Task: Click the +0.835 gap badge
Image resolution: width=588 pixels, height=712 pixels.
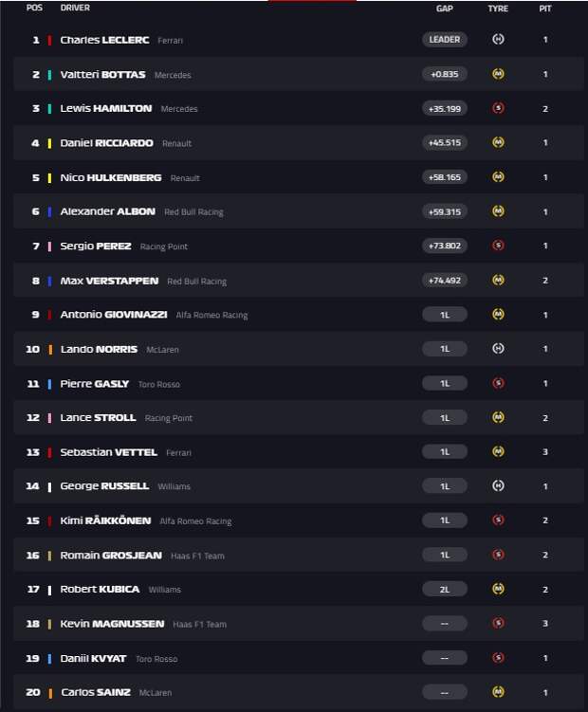Action: (x=445, y=74)
